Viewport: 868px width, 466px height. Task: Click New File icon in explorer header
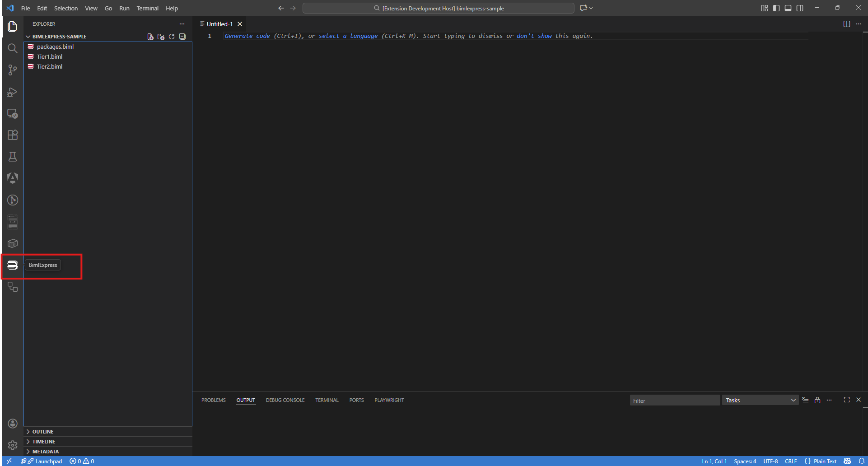[150, 37]
